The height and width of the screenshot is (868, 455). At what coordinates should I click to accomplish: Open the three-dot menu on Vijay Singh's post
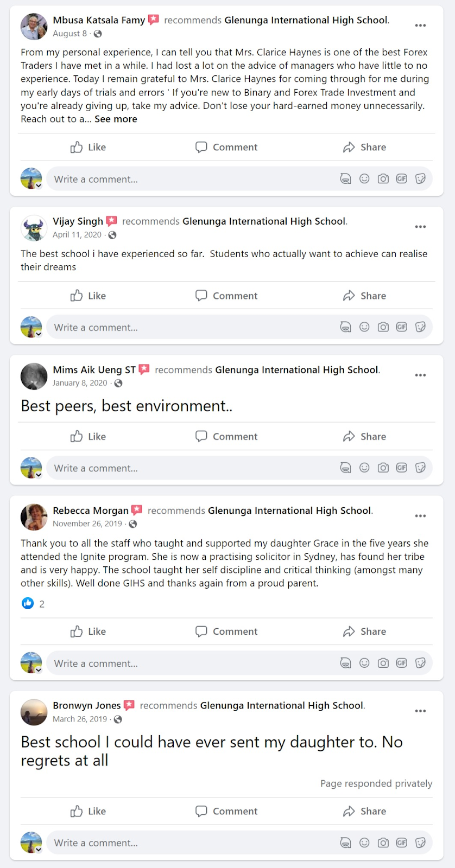click(x=420, y=227)
